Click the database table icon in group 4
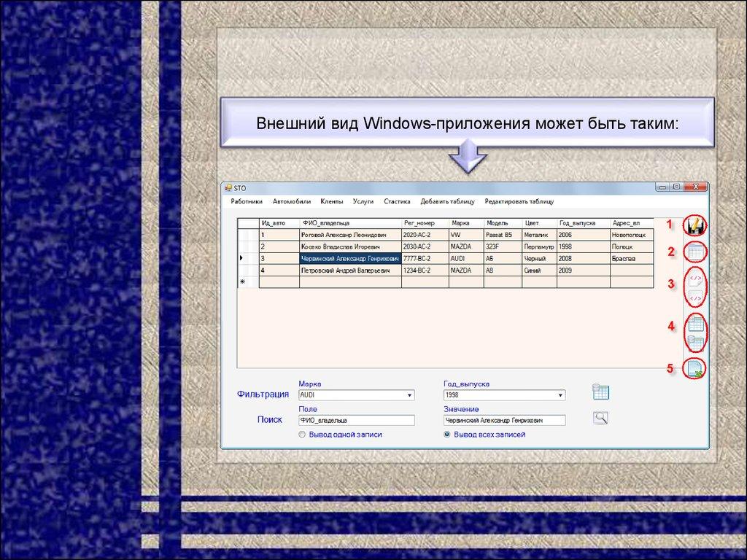Screen dimensions: 747x560 pos(696,343)
